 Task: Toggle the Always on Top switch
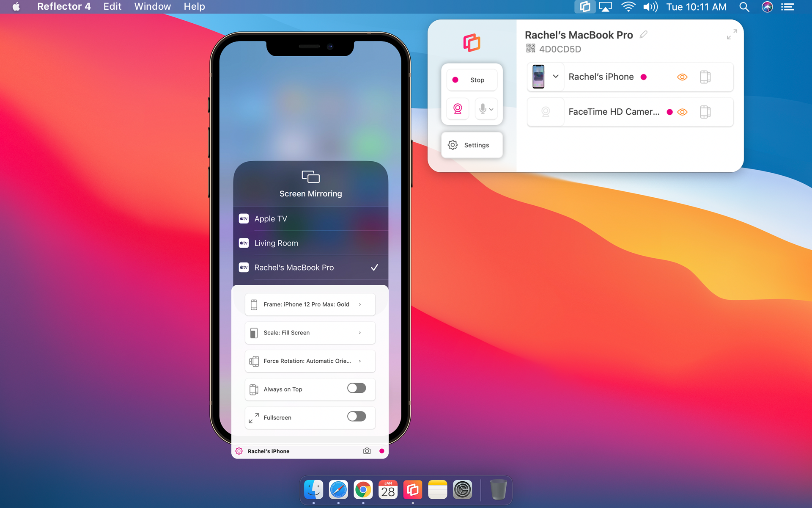[x=357, y=388]
